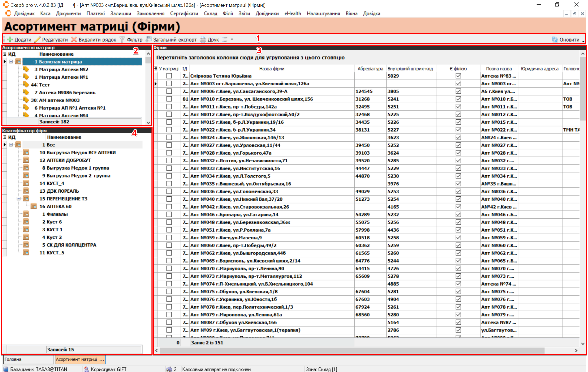Select АПТЕКИ ДОБРОБУТ in classifier tree
Image resolution: width=588 pixels, height=372 pixels.
point(69,160)
